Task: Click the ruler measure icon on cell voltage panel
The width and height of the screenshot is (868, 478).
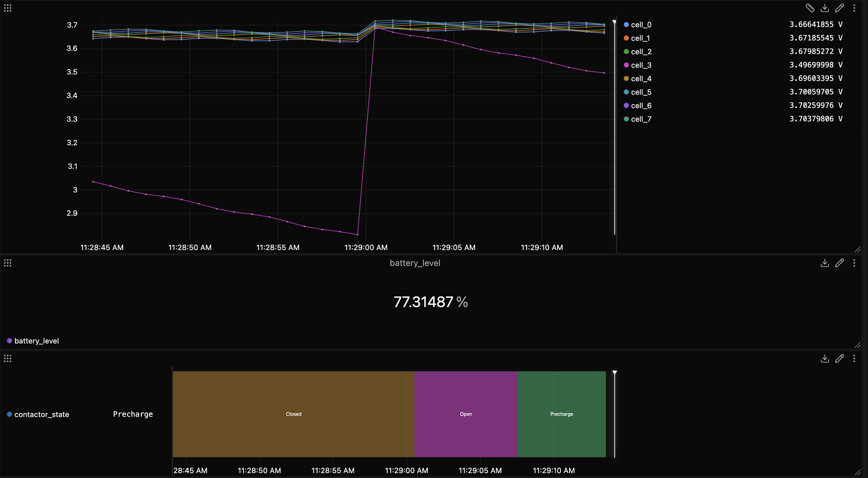Action: point(810,8)
